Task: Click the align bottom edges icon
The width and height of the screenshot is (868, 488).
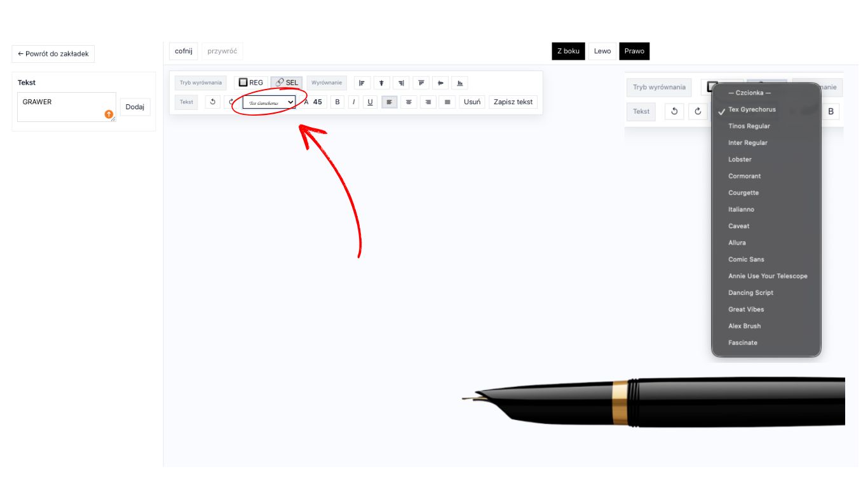Action: [x=460, y=83]
